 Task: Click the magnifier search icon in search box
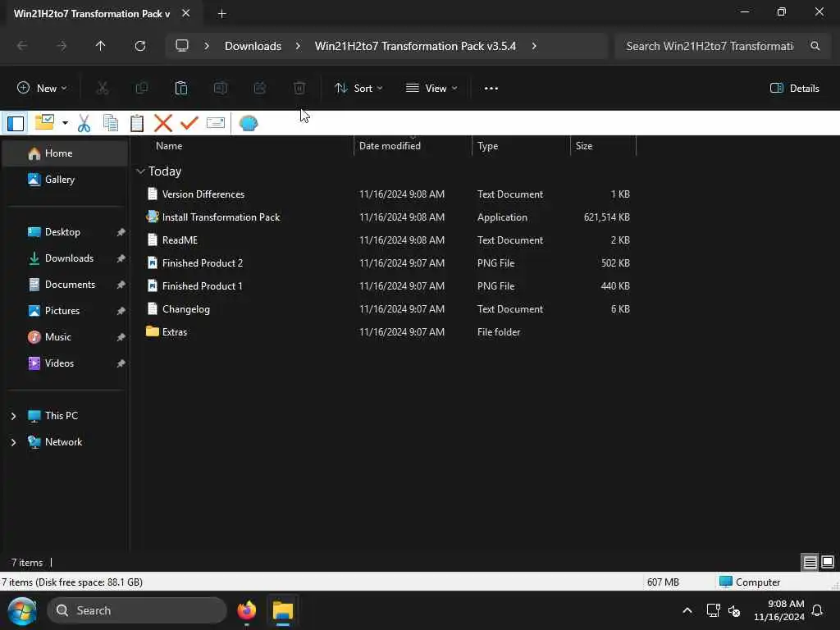(815, 46)
